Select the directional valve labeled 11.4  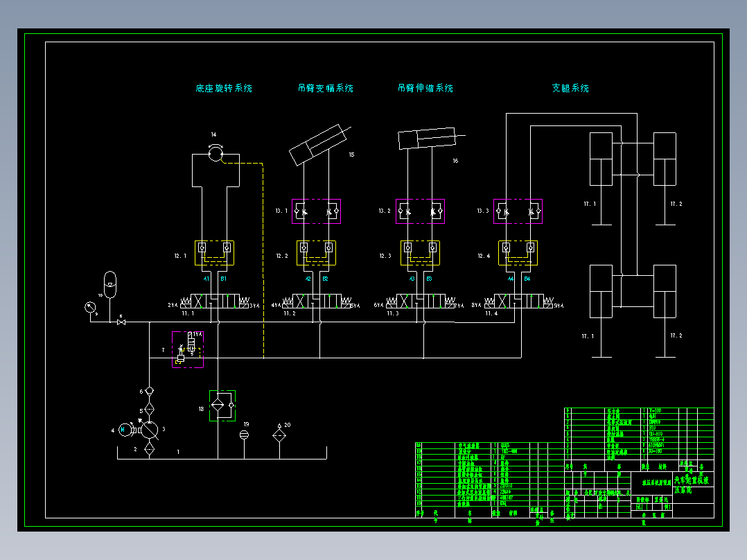pyautogui.click(x=518, y=301)
